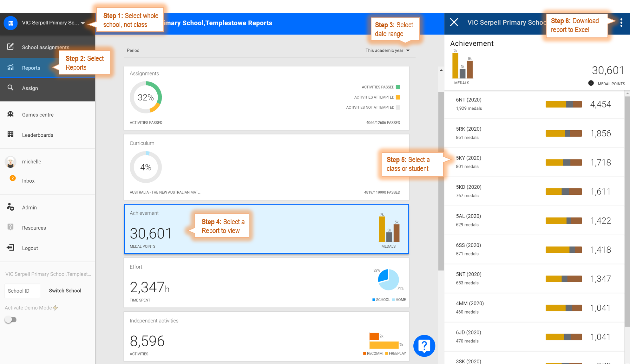Select class 6JD (2020) row
The image size is (630, 364).
point(534,337)
